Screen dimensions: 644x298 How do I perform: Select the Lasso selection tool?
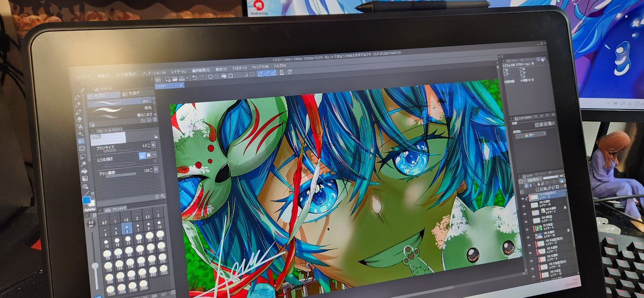pos(83,156)
